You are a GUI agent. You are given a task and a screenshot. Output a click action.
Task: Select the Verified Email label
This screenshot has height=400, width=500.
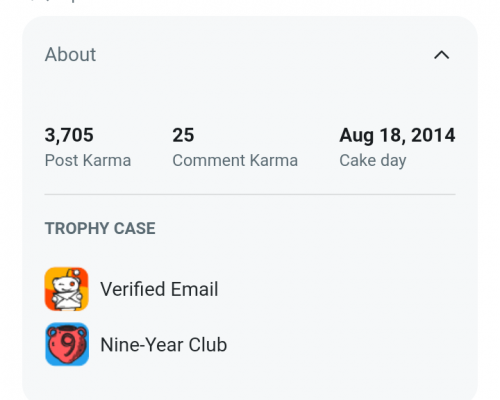pos(159,289)
